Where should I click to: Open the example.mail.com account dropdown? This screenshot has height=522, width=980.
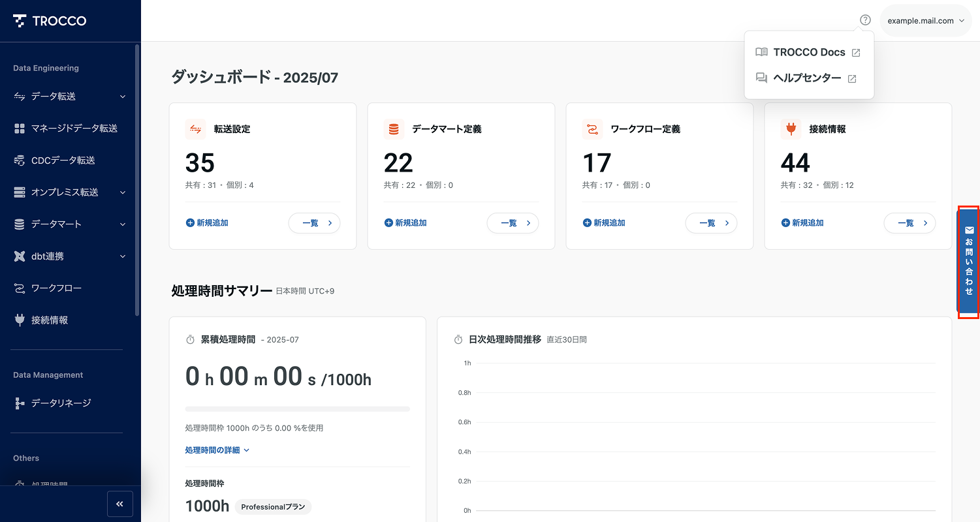click(x=925, y=21)
